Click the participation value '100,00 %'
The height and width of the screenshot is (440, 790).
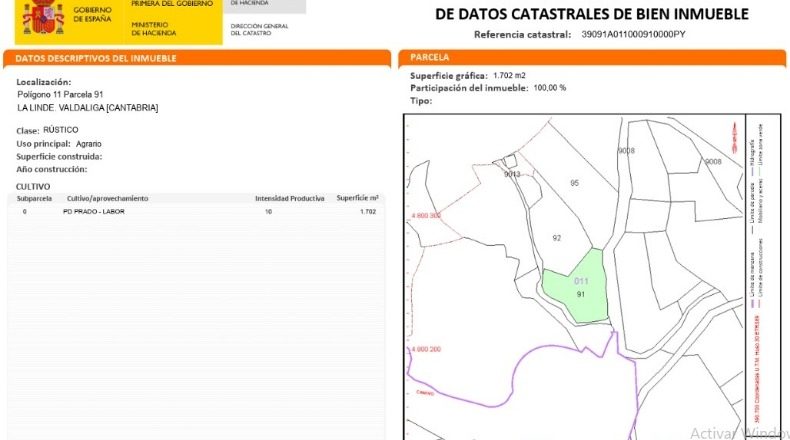point(550,88)
